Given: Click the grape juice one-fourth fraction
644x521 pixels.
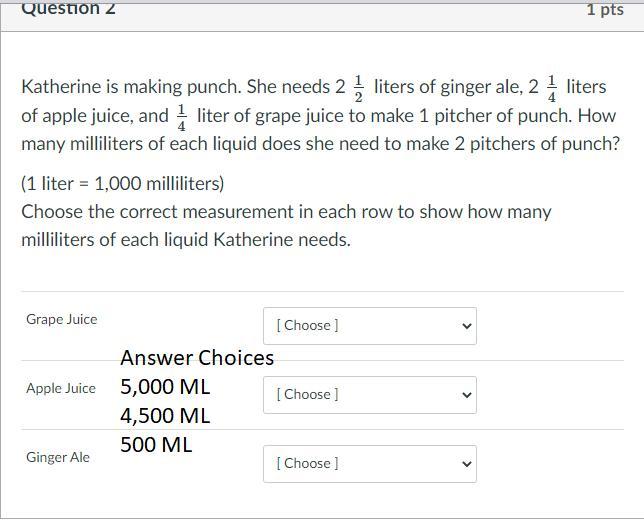Looking at the screenshot, I should click(x=181, y=118).
